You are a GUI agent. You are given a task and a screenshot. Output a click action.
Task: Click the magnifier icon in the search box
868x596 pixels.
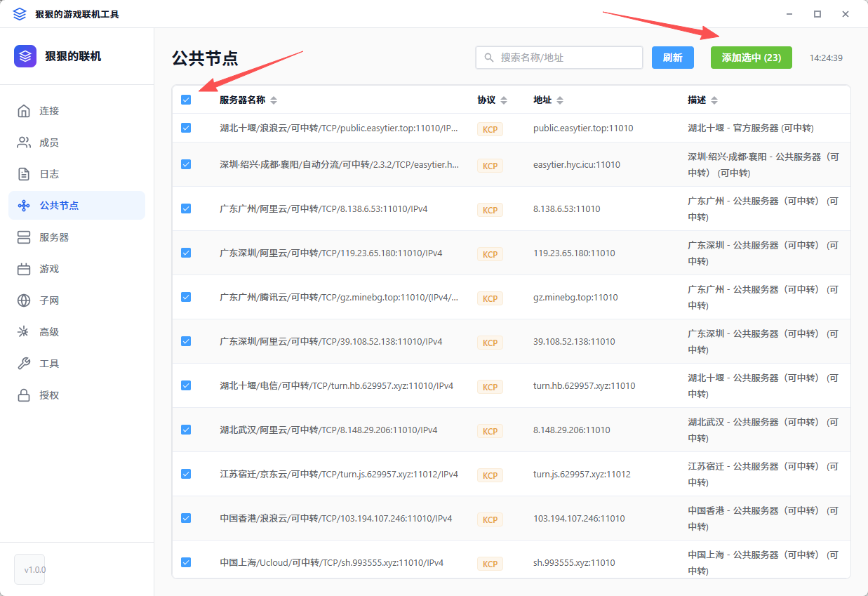(488, 58)
